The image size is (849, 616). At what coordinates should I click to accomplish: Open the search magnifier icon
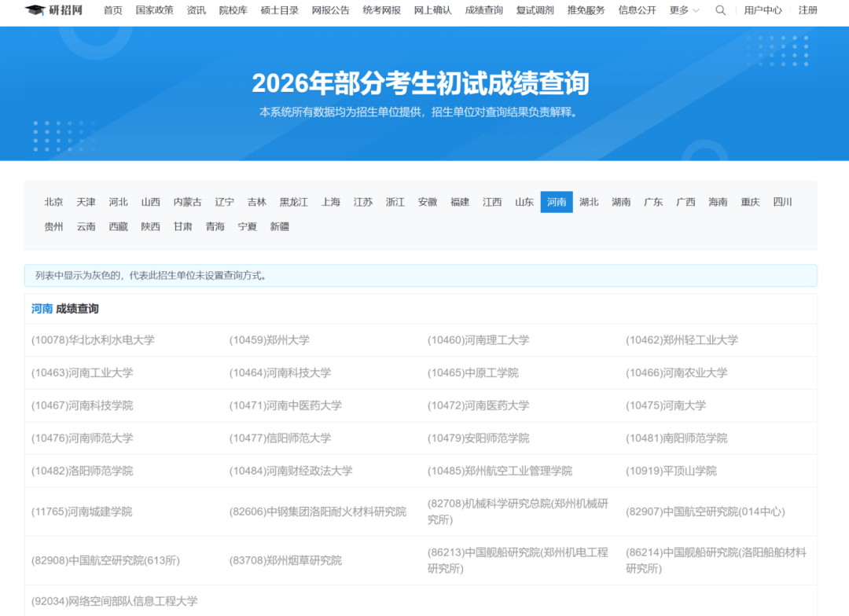click(721, 10)
